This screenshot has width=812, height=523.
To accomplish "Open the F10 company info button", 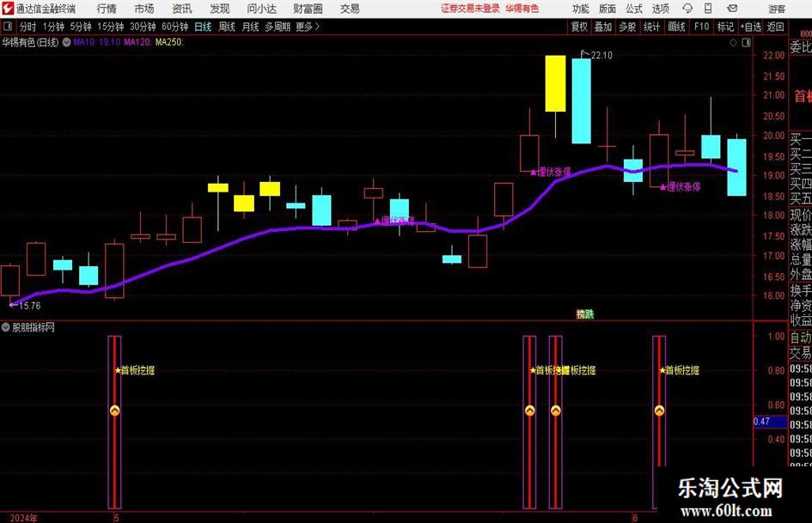I will pyautogui.click(x=701, y=27).
